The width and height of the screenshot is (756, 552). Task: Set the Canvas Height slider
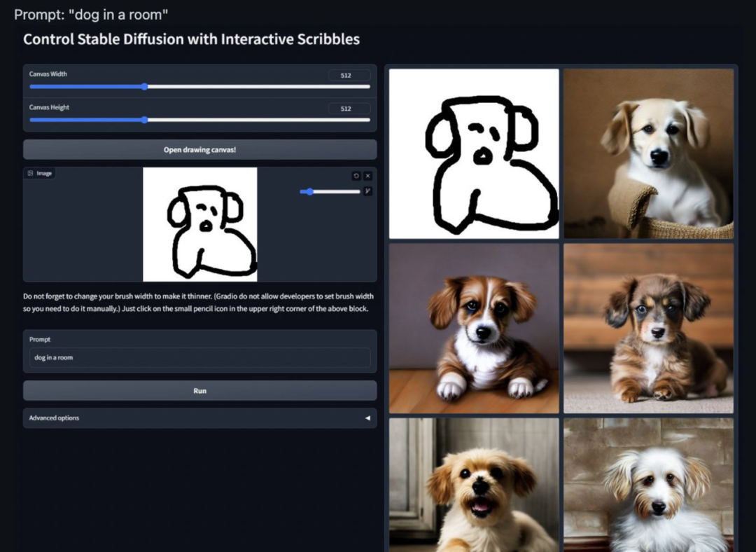pyautogui.click(x=199, y=120)
